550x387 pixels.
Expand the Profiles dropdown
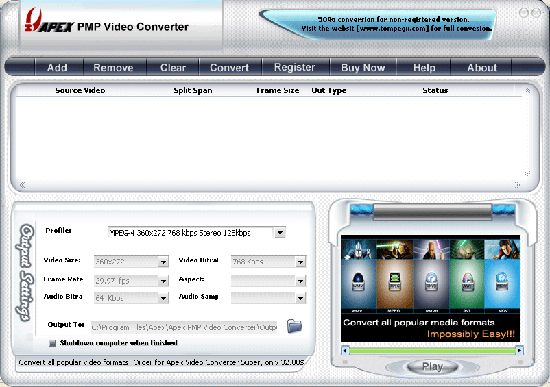(280, 233)
